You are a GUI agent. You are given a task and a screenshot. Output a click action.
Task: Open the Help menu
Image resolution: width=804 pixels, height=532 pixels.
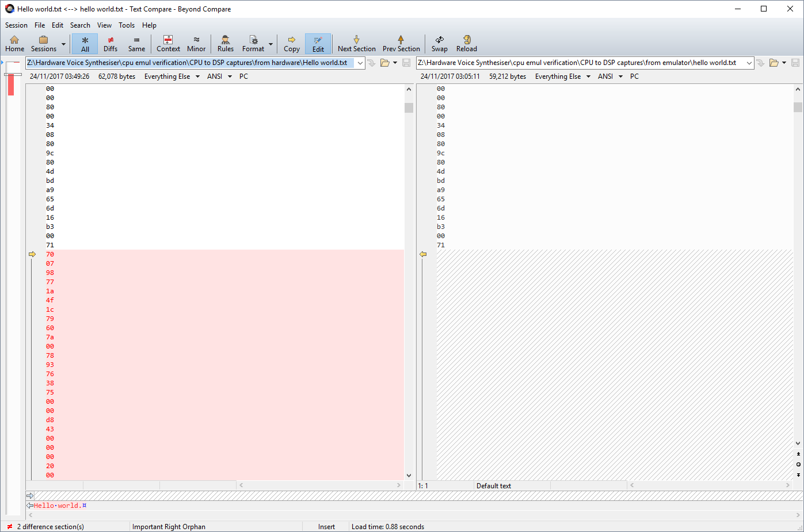(x=149, y=25)
